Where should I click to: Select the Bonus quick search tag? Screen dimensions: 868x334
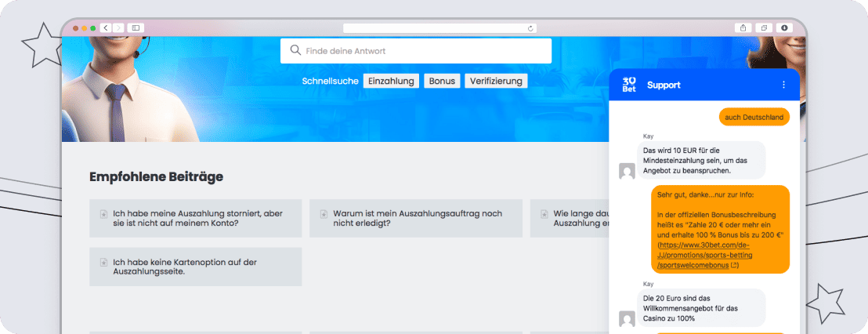[442, 81]
